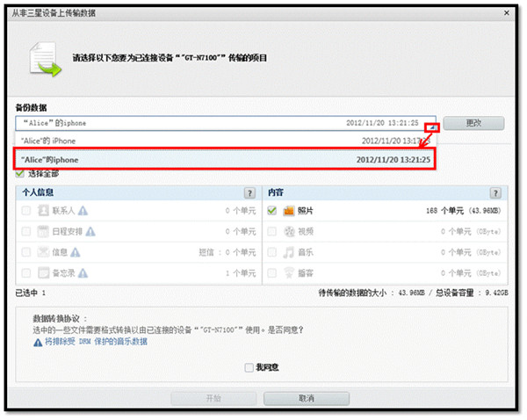
Task: Tick the 我同意 agreement checkbox
Action: (249, 367)
